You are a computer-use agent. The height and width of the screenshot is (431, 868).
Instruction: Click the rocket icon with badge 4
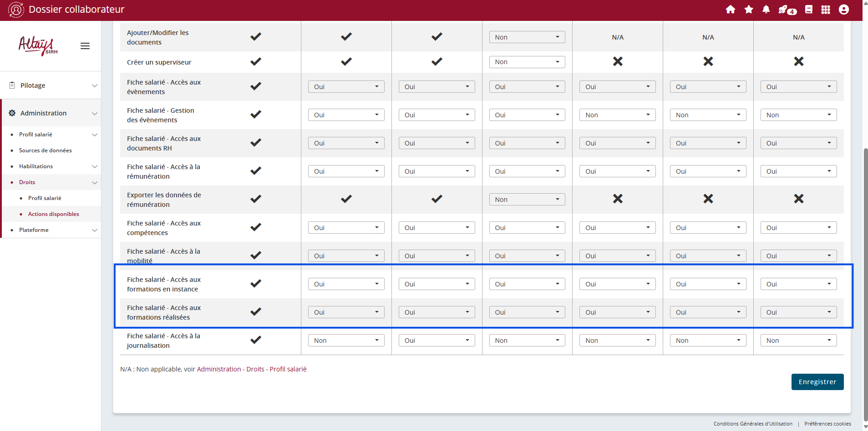(786, 10)
